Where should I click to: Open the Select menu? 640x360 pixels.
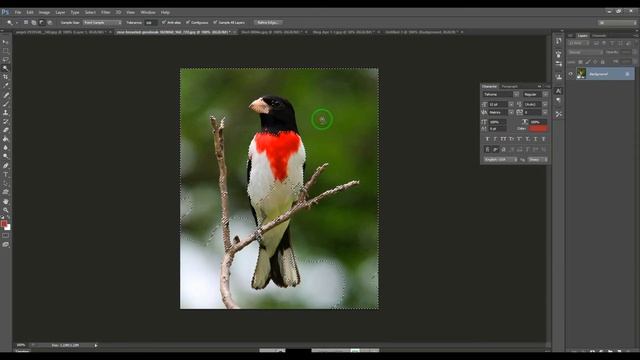point(90,12)
